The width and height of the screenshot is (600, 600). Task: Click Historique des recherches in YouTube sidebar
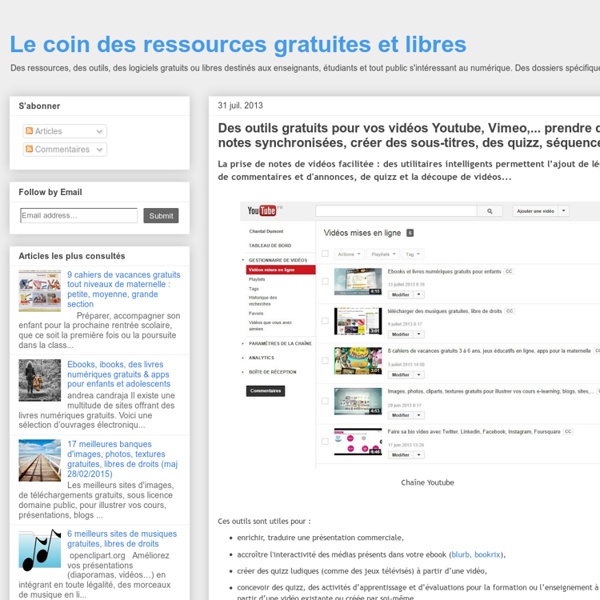point(262,300)
